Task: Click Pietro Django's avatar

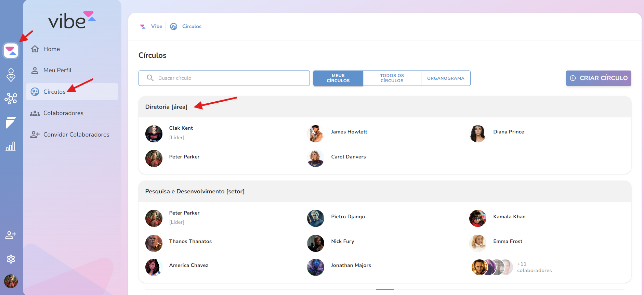Action: [316, 218]
